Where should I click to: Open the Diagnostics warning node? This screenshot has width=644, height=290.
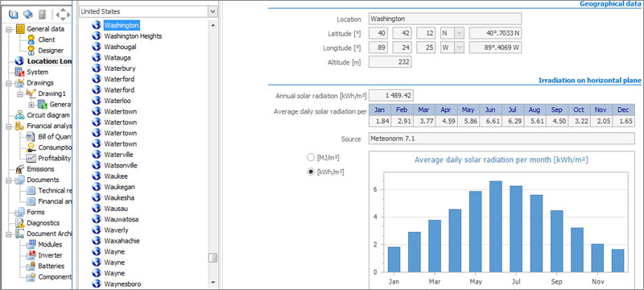coord(43,223)
